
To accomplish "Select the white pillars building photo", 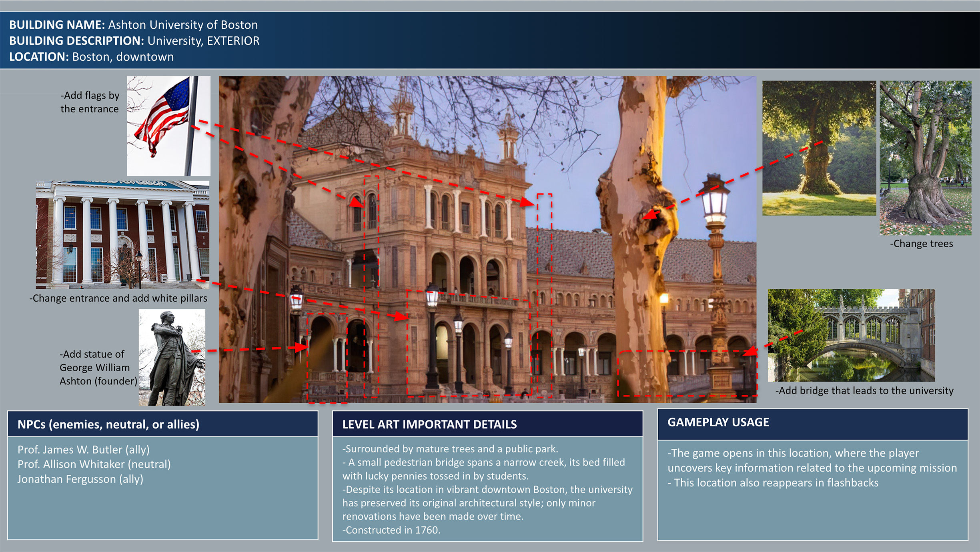I will [122, 235].
